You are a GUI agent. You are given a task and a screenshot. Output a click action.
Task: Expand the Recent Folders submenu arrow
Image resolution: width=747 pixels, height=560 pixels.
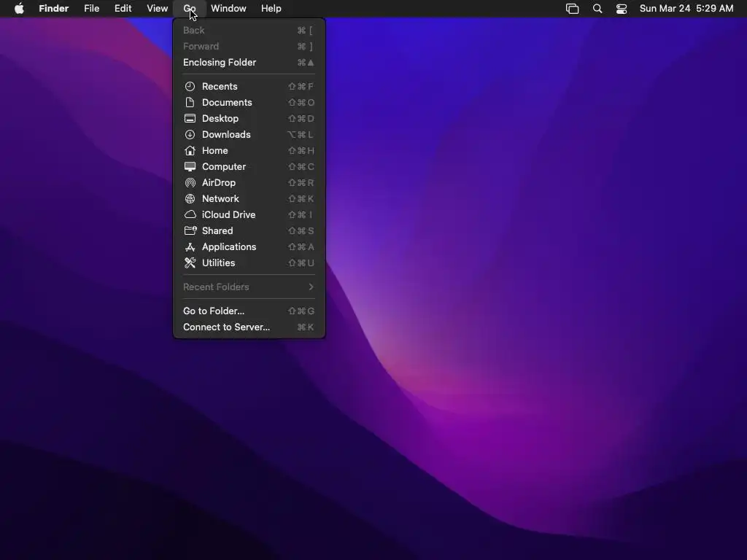[311, 287]
